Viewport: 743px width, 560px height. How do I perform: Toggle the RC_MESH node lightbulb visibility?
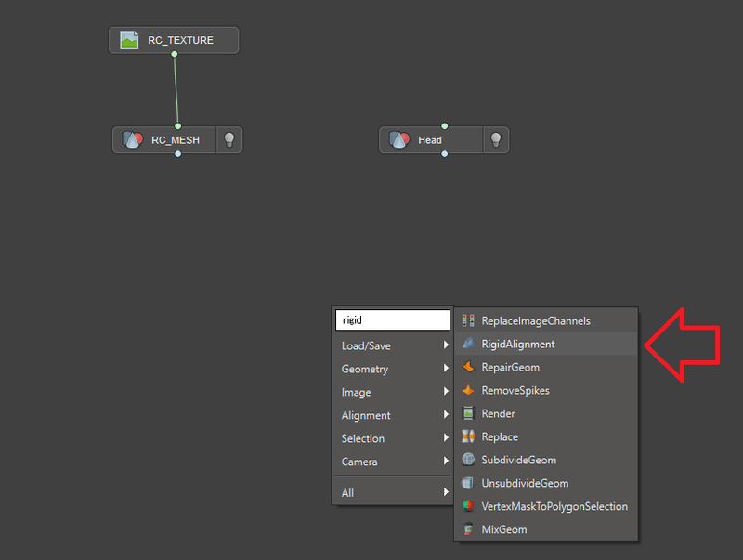(x=229, y=139)
